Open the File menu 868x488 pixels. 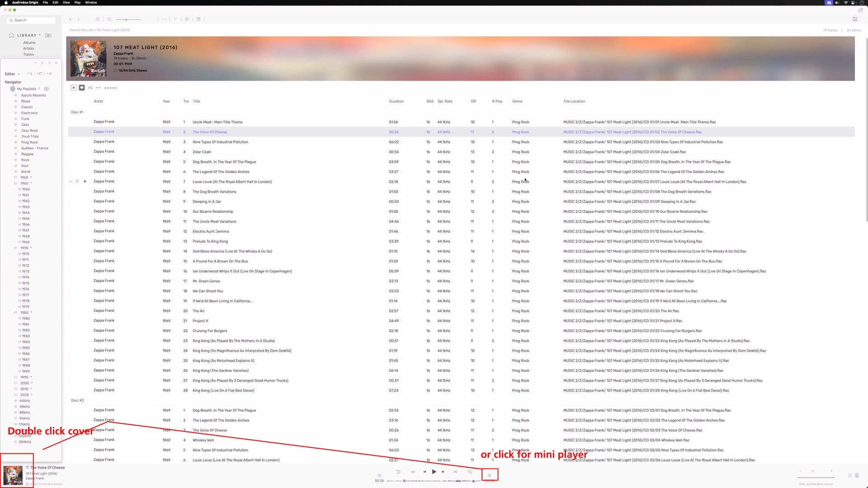click(45, 3)
